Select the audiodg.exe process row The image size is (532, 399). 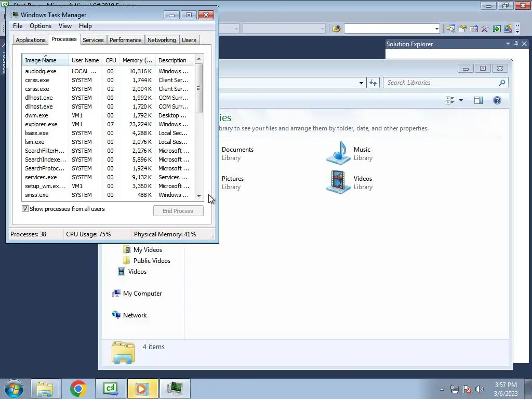coord(108,71)
